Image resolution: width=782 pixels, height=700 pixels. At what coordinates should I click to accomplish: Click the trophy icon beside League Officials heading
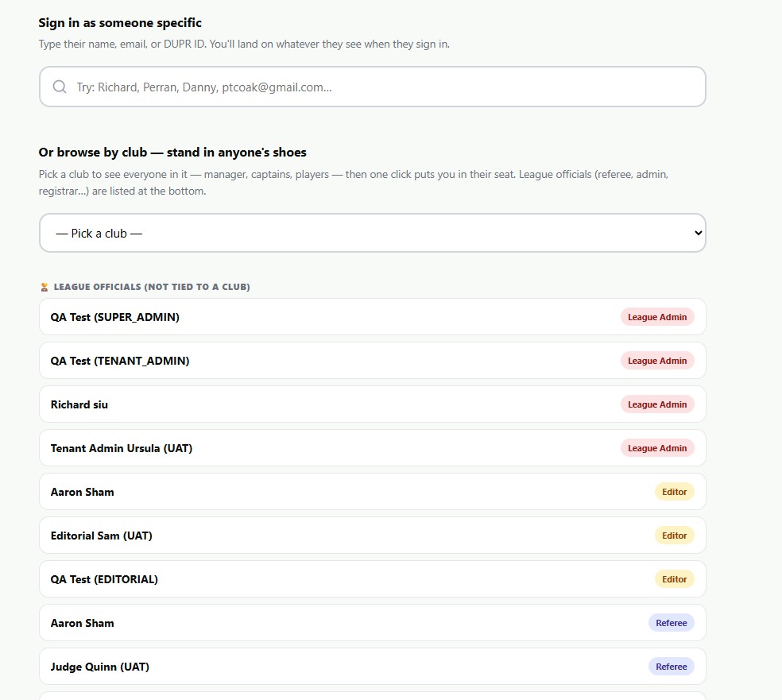[45, 287]
